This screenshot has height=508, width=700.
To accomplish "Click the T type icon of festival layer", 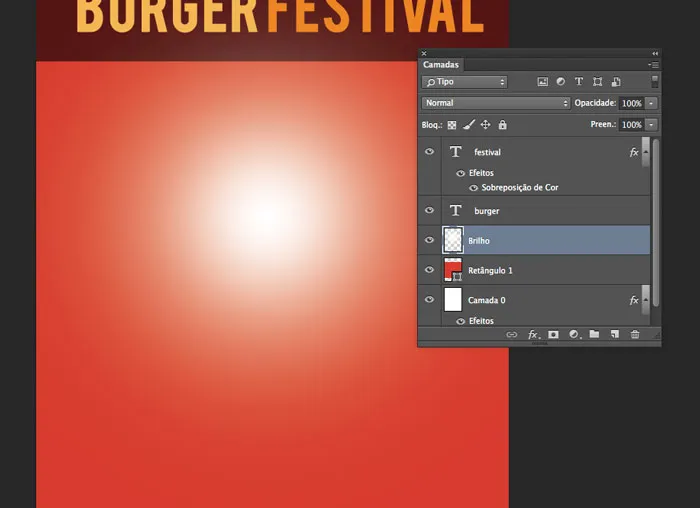I will 455,152.
